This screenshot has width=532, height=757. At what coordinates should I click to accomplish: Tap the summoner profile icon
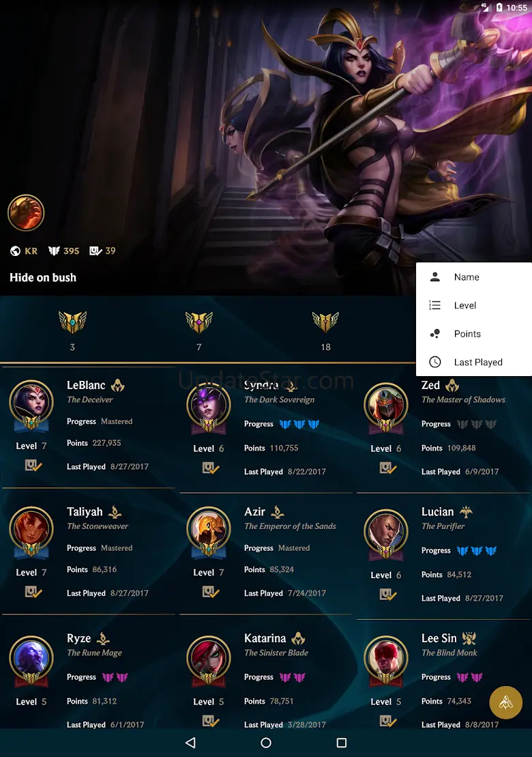point(26,213)
